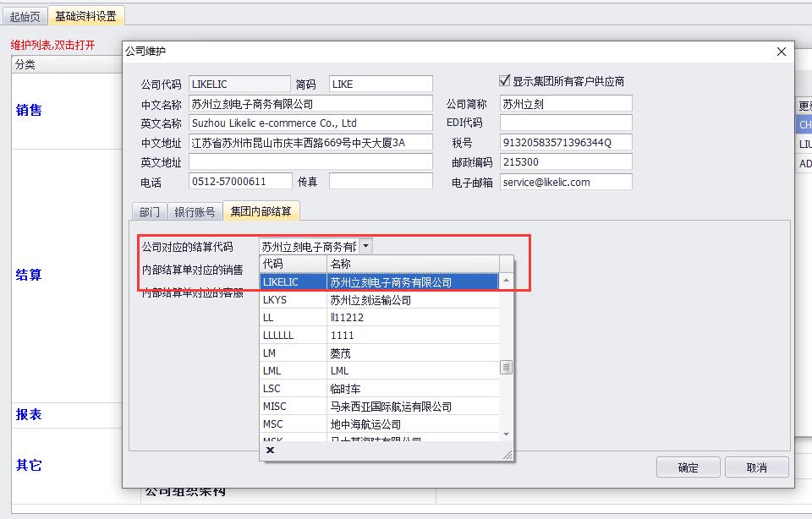
Task: Click the list scrollbar down arrow
Action: tap(506, 434)
